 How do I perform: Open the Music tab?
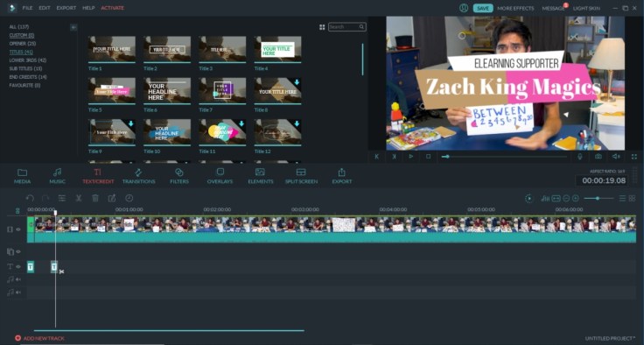[57, 176]
